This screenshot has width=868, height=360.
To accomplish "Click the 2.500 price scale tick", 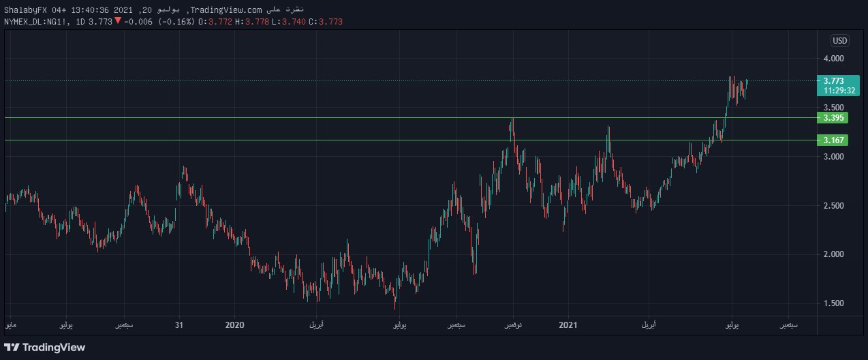I will pos(833,206).
